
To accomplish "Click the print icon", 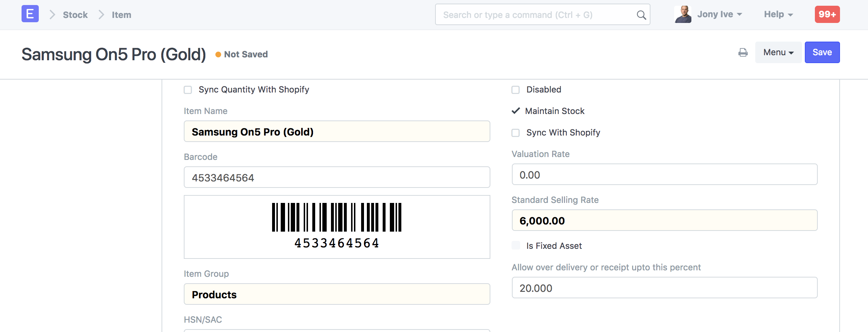I will 743,53.
